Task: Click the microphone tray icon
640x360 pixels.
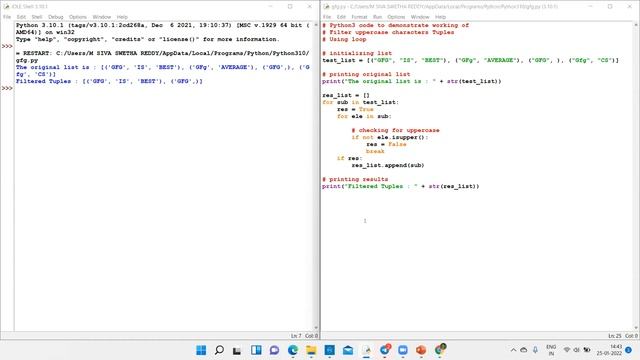Action: tap(535, 350)
